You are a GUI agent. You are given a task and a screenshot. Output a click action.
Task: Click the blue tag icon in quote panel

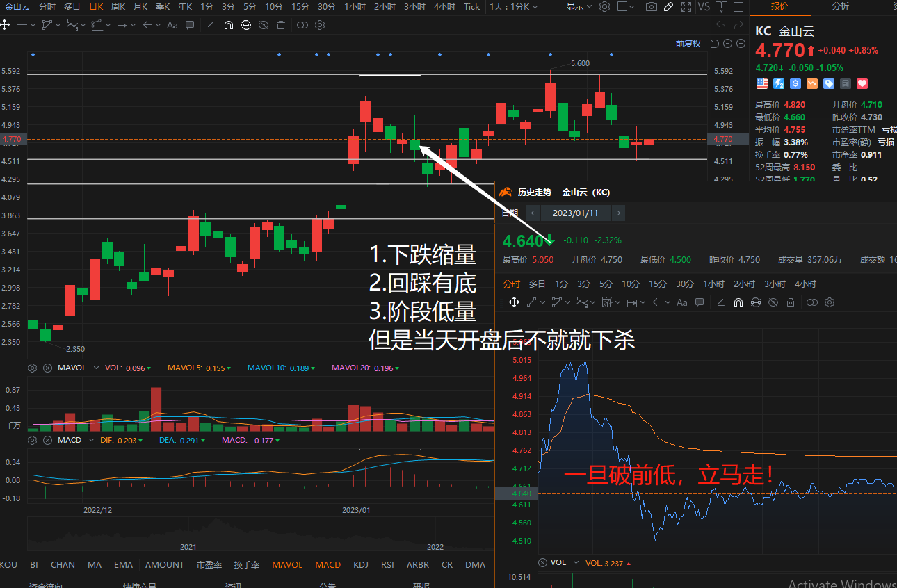(x=829, y=83)
